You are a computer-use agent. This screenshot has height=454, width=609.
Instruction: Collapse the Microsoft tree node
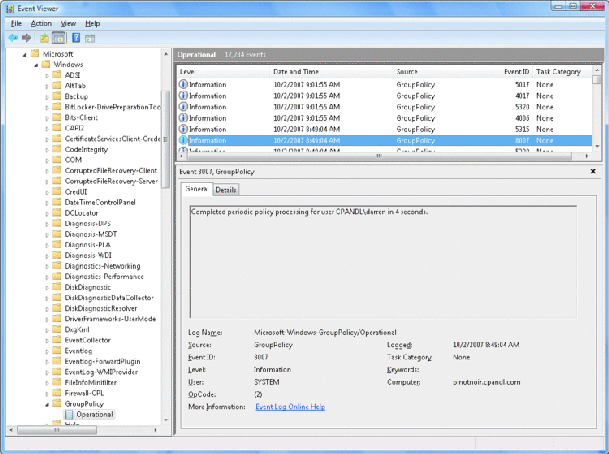coord(24,55)
